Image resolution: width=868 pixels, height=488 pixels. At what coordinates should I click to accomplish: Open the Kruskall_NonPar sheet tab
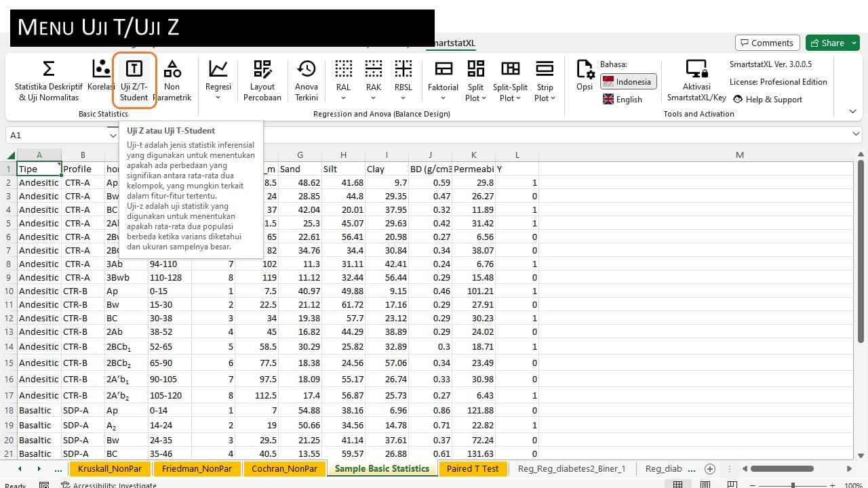click(x=108, y=468)
